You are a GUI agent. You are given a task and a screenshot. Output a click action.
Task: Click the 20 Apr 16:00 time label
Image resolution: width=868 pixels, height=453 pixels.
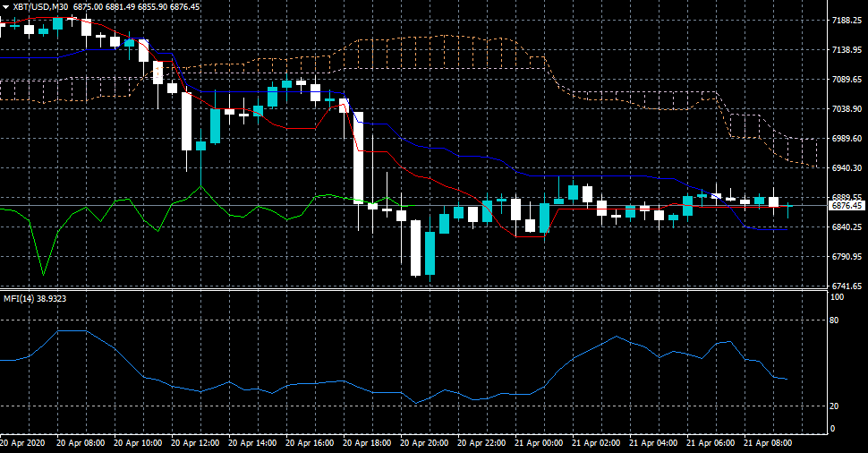(310, 443)
